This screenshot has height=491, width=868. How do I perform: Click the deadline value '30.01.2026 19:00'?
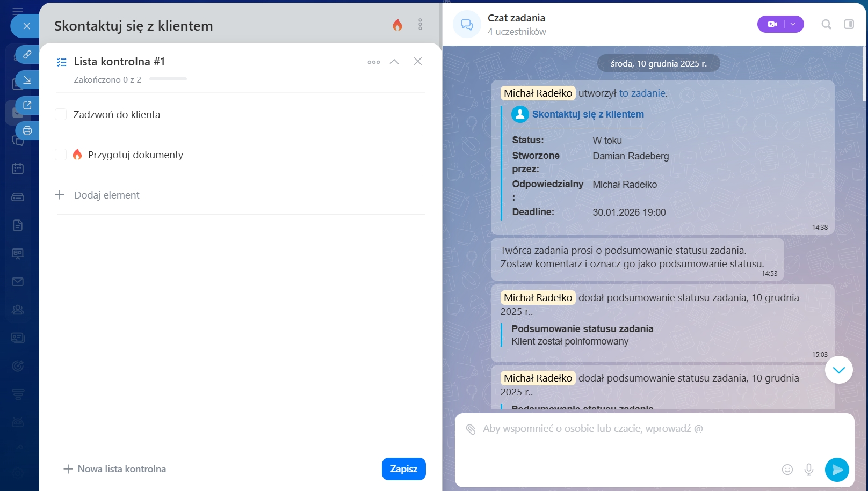click(629, 212)
